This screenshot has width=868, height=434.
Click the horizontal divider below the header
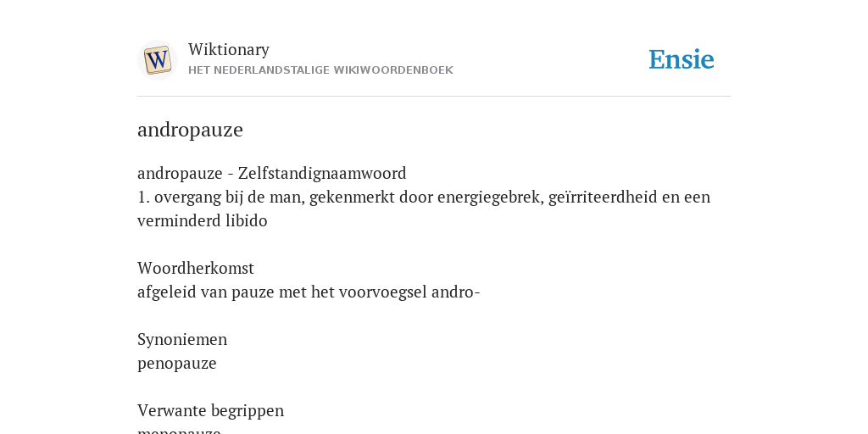[434, 97]
